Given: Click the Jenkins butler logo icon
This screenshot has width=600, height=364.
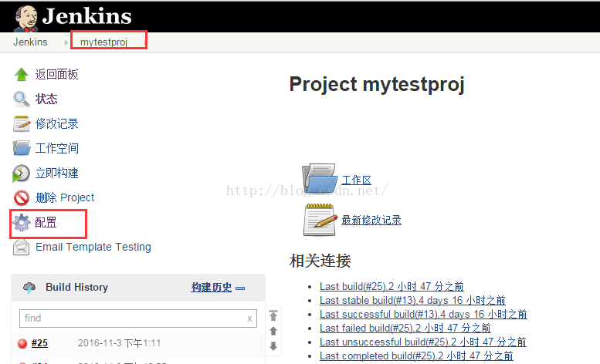Looking at the screenshot, I should tap(26, 19).
